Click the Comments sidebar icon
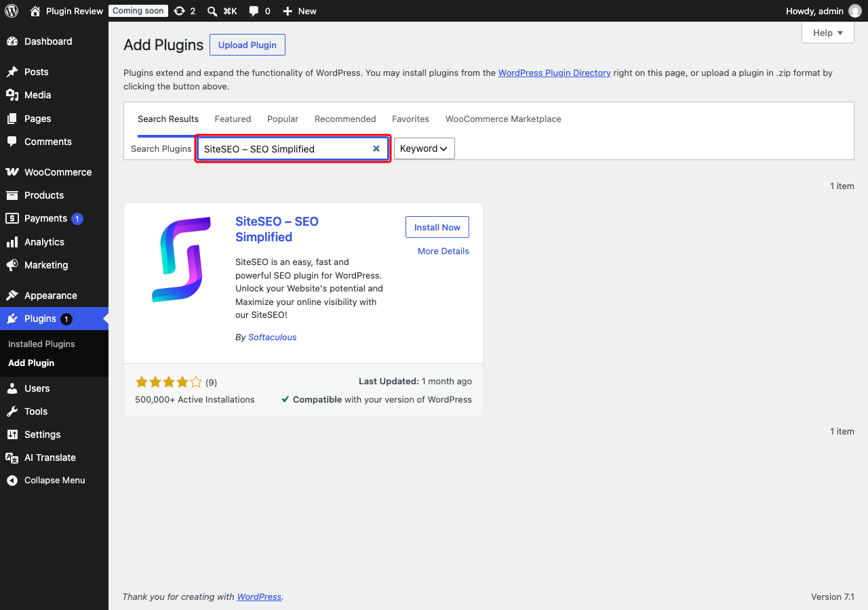The height and width of the screenshot is (610, 868). tap(12, 142)
